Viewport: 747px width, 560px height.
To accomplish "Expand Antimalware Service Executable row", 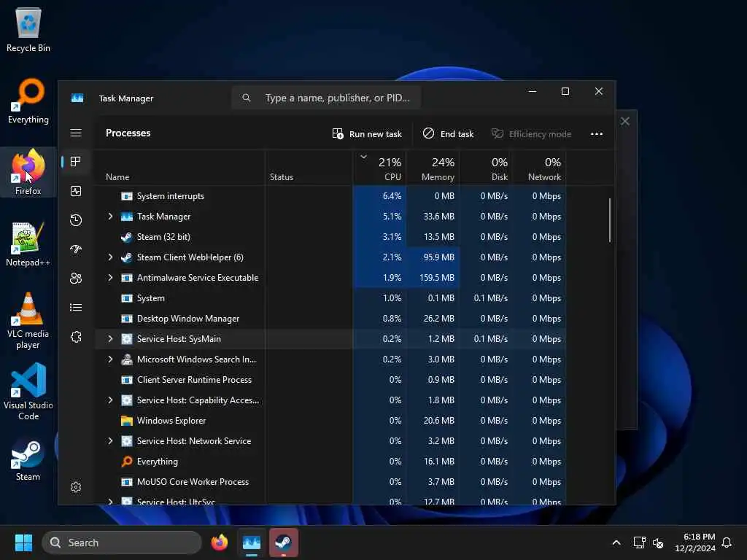I will 111,278.
